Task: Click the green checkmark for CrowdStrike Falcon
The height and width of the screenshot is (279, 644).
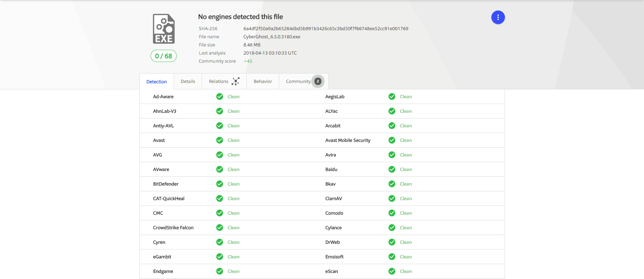Action: point(220,228)
